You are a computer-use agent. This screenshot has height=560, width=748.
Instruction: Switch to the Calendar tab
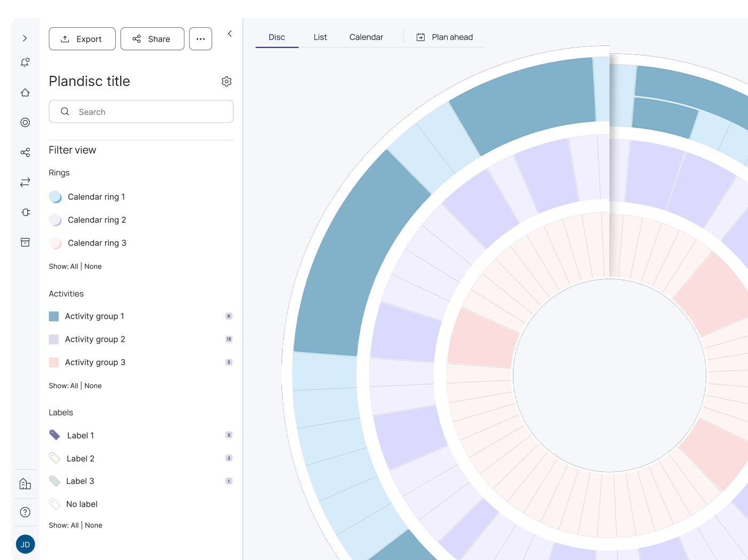point(366,37)
